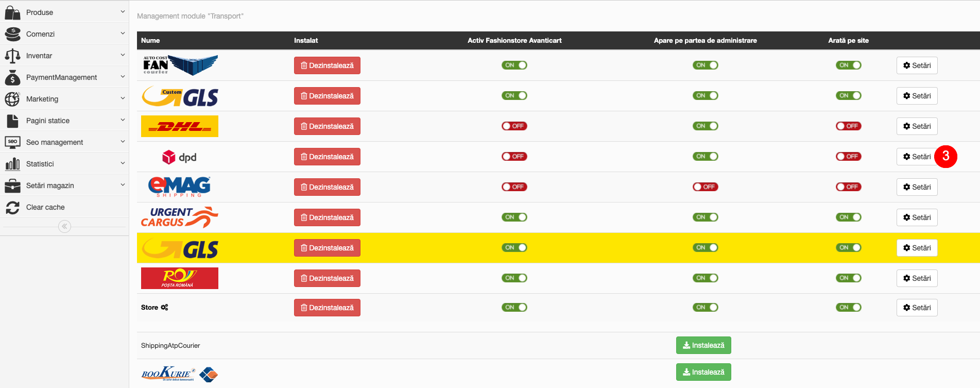Open the Marketing menu item
980x388 pixels.
pyautogui.click(x=64, y=99)
